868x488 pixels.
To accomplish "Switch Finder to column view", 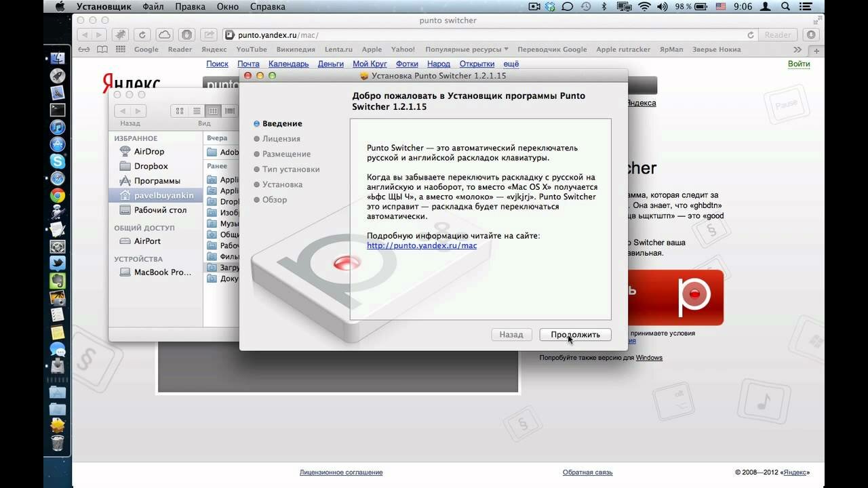I will pyautogui.click(x=213, y=110).
